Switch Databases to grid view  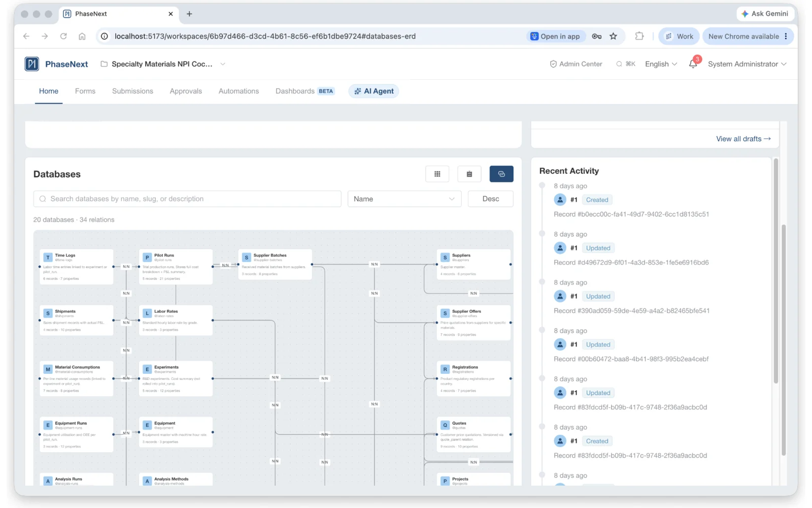437,174
